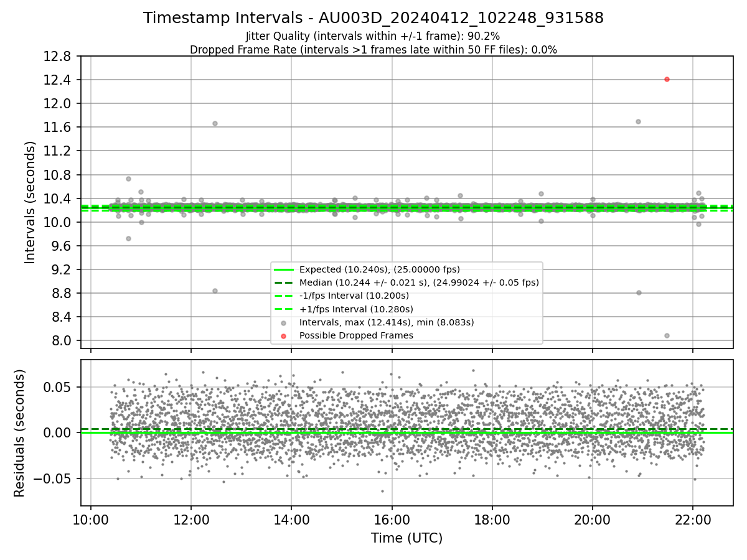Click the legend entry -1/fps Interval (10.200s)
The height and width of the screenshot is (560, 747).
(354, 296)
